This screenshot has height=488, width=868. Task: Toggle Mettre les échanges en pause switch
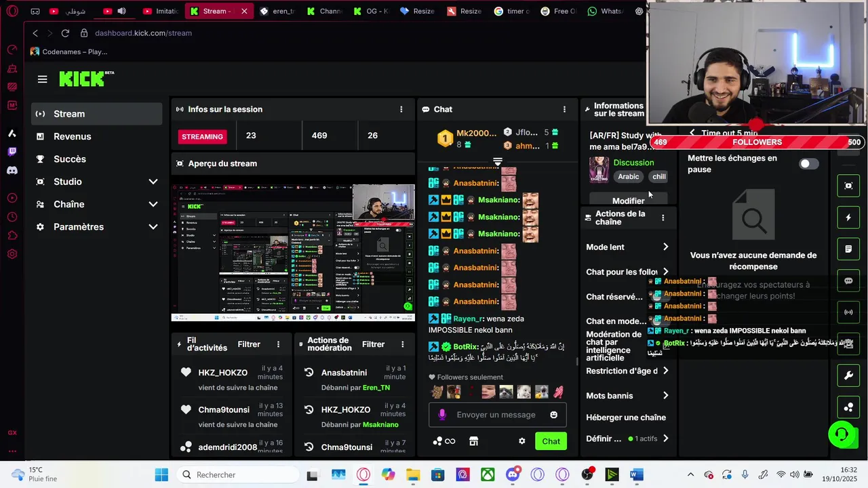click(x=808, y=164)
